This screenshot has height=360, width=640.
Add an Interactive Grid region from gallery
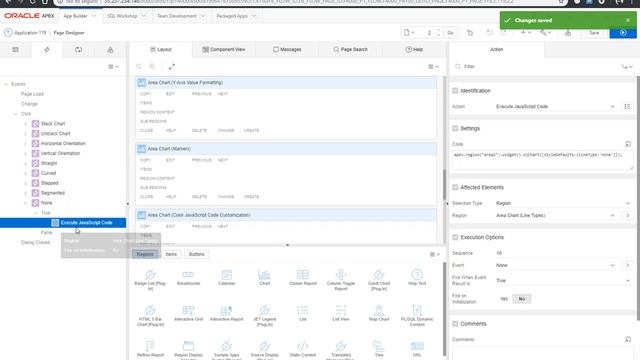click(188, 313)
